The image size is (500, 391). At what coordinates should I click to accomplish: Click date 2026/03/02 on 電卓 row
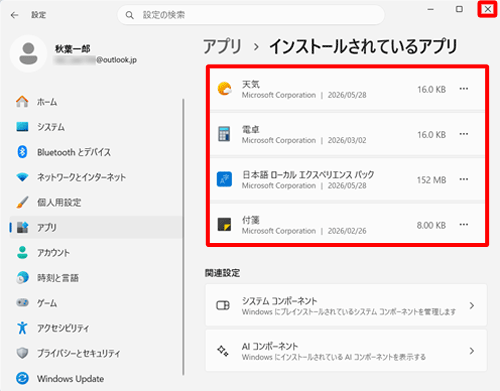click(347, 140)
